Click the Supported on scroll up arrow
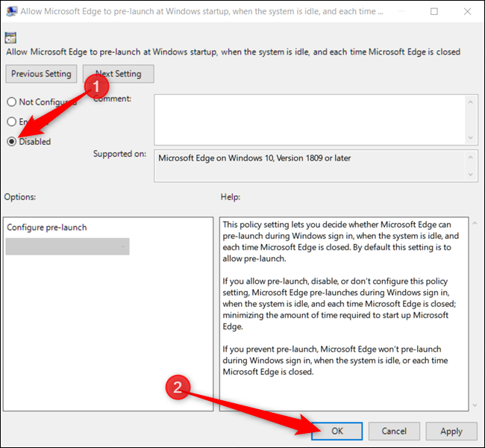 click(x=471, y=158)
